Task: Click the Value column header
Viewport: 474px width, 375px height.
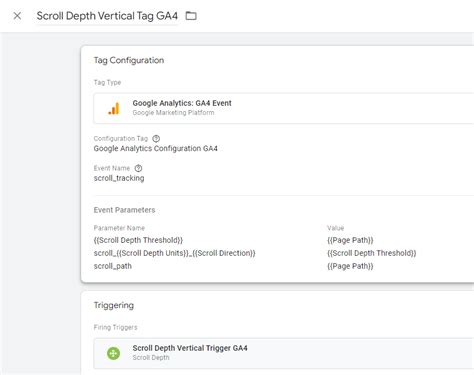Action: [x=335, y=228]
